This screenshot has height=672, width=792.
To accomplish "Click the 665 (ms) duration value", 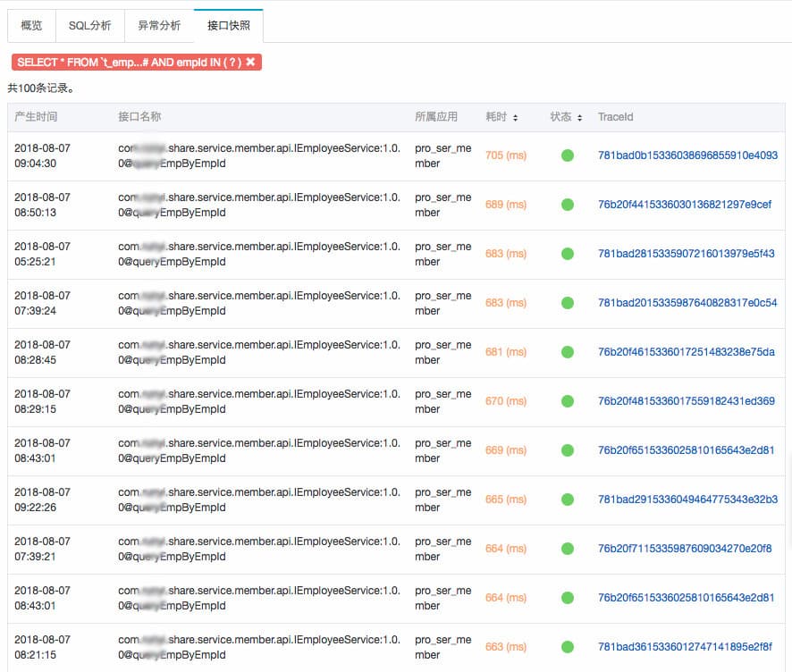I will 506,500.
